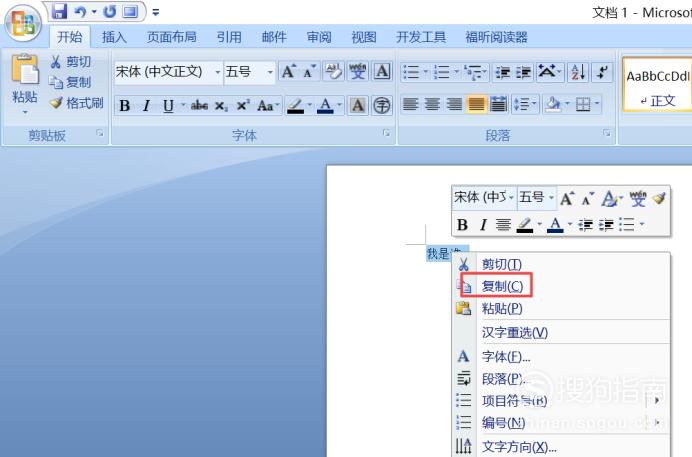Open the Office button menu

click(x=23, y=23)
